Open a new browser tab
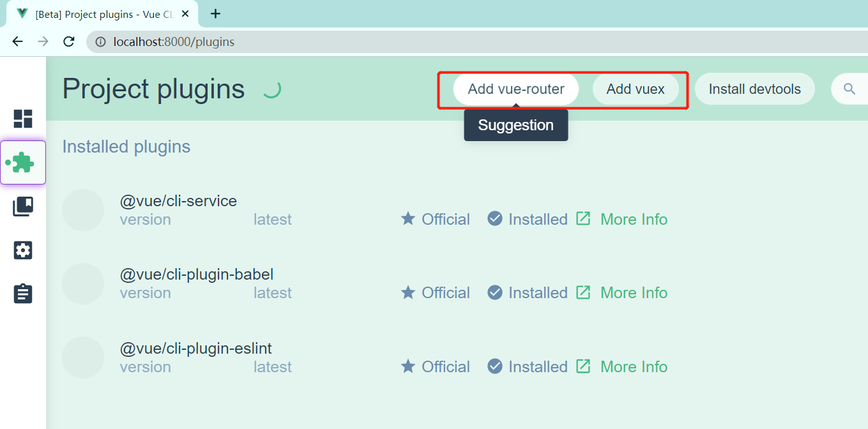 click(x=215, y=13)
